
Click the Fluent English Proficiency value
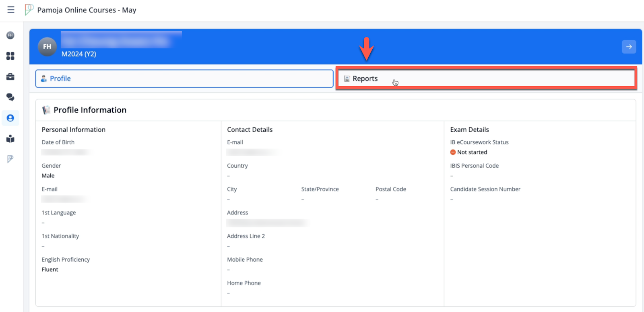[50, 270]
